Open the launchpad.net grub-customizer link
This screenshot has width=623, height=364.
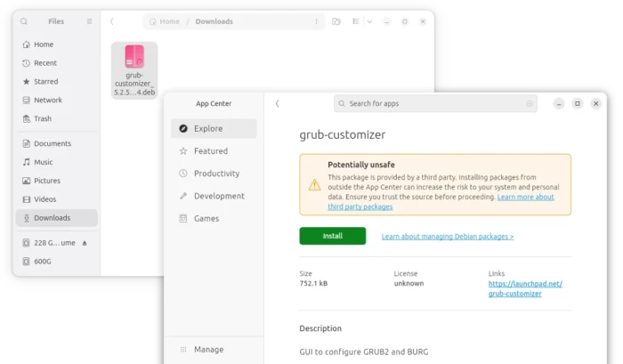click(525, 288)
